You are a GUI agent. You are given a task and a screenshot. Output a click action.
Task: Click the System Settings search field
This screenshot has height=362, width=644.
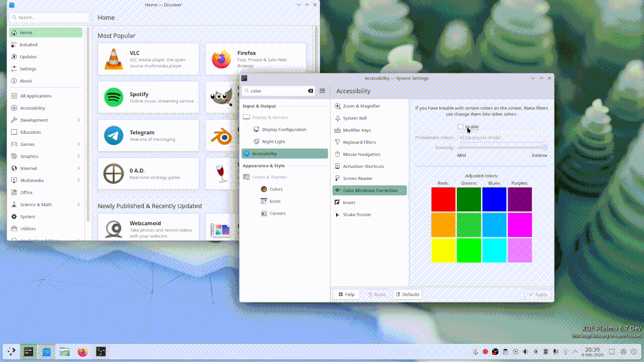pos(279,91)
